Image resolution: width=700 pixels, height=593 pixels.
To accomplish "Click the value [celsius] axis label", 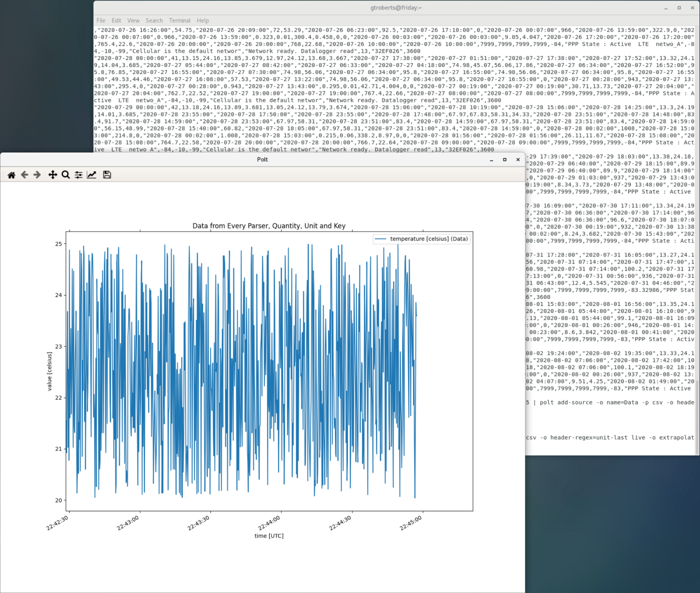I will point(49,371).
